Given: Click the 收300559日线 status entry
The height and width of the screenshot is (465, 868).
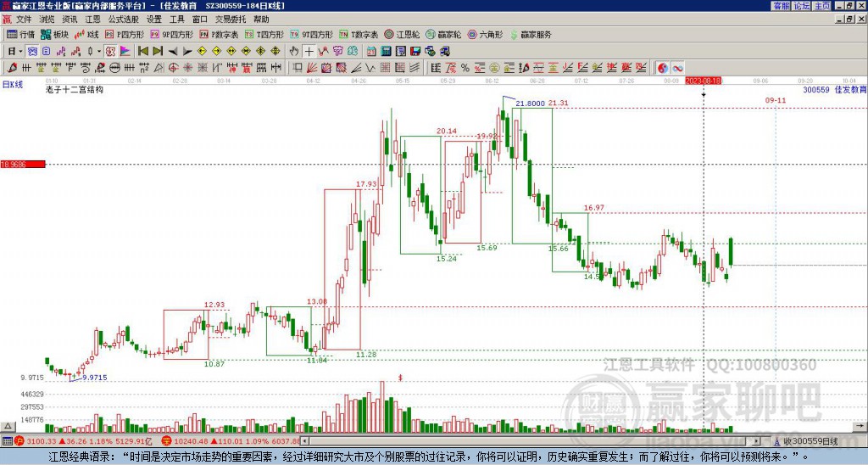Looking at the screenshot, I should click(x=810, y=441).
